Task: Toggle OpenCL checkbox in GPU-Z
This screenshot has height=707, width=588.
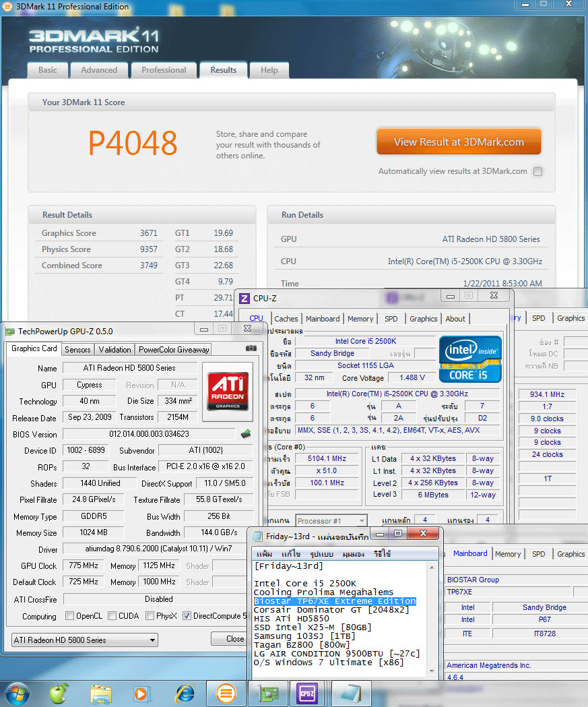Action: tap(70, 615)
